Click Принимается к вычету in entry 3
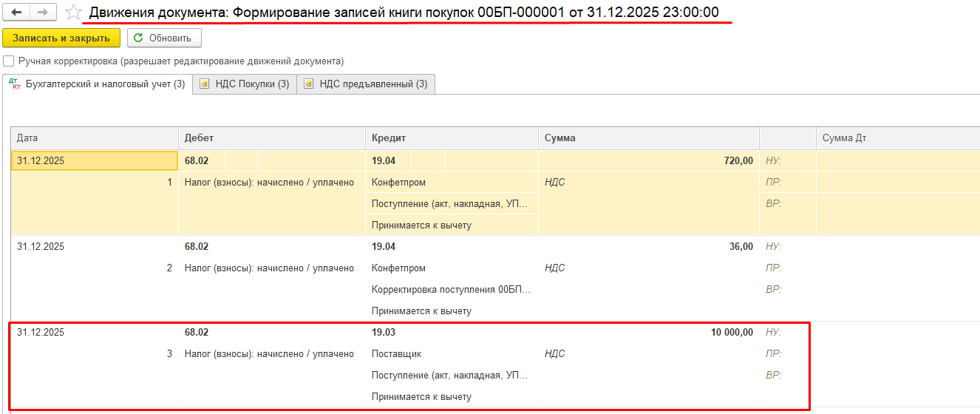 coord(452,396)
